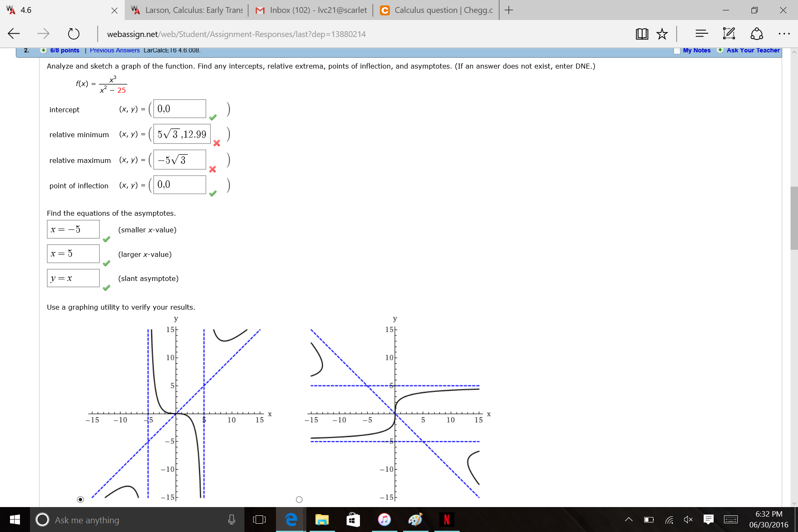This screenshot has height=532, width=798.
Task: Open the Previous Answers link
Action: pos(114,50)
